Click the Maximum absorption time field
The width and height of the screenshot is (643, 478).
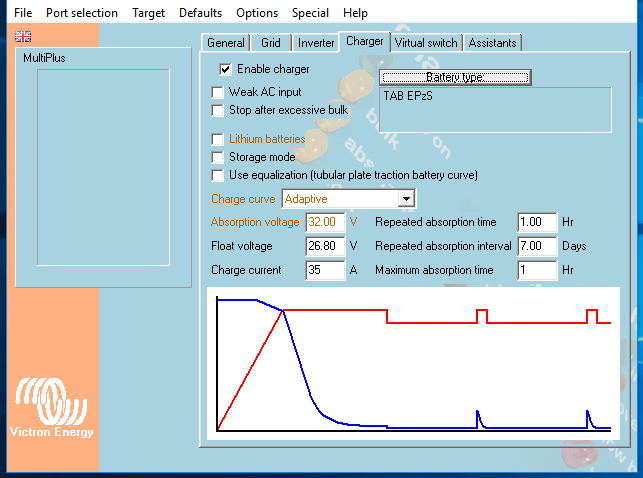click(537, 270)
